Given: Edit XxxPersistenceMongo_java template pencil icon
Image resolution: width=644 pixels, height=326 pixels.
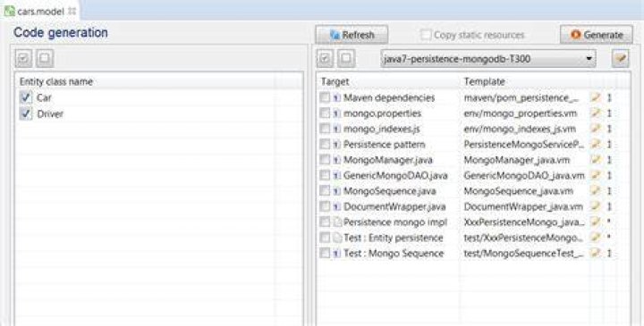Looking at the screenshot, I should [x=595, y=222].
